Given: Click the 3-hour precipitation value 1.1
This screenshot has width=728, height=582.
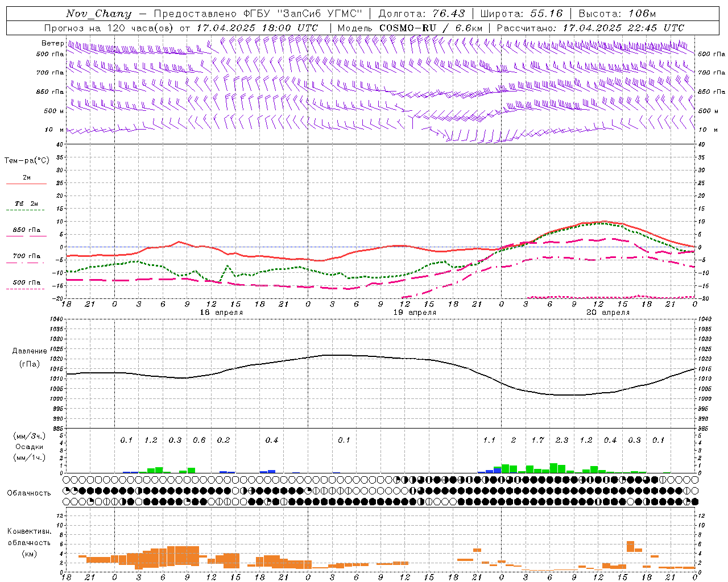Looking at the screenshot, I should point(489,440).
